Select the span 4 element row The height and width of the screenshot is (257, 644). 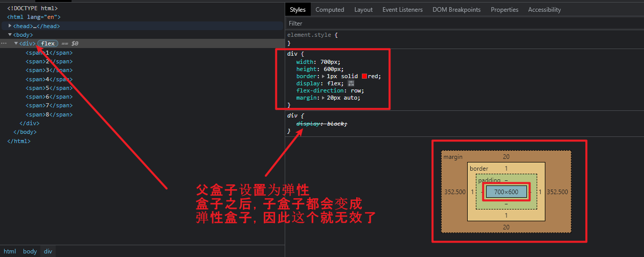click(49, 79)
